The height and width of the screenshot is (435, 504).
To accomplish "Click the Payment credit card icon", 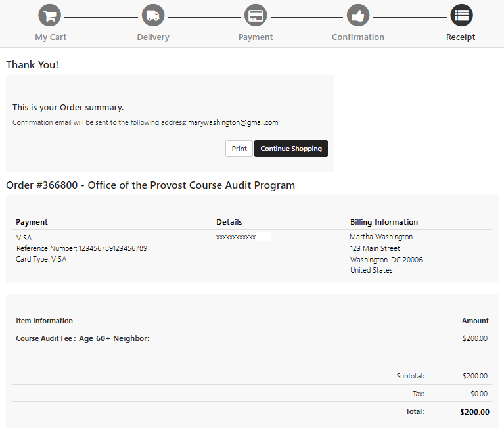I will [256, 15].
